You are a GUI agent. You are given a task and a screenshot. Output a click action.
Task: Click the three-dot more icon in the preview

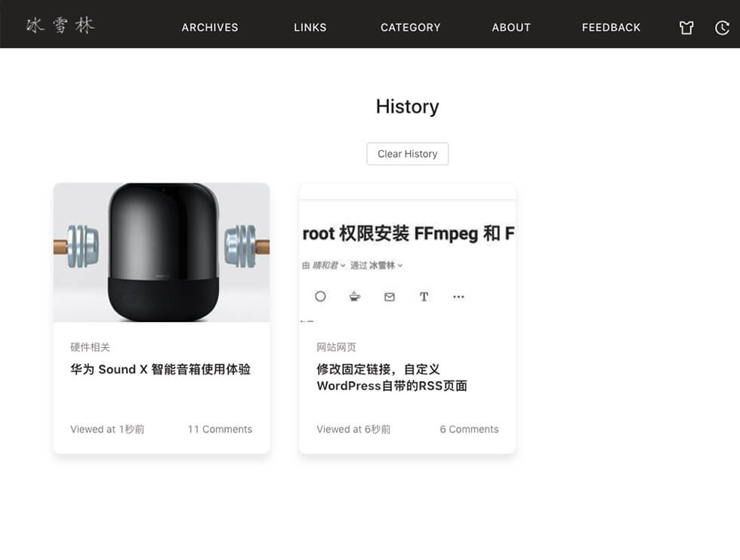coord(458,297)
